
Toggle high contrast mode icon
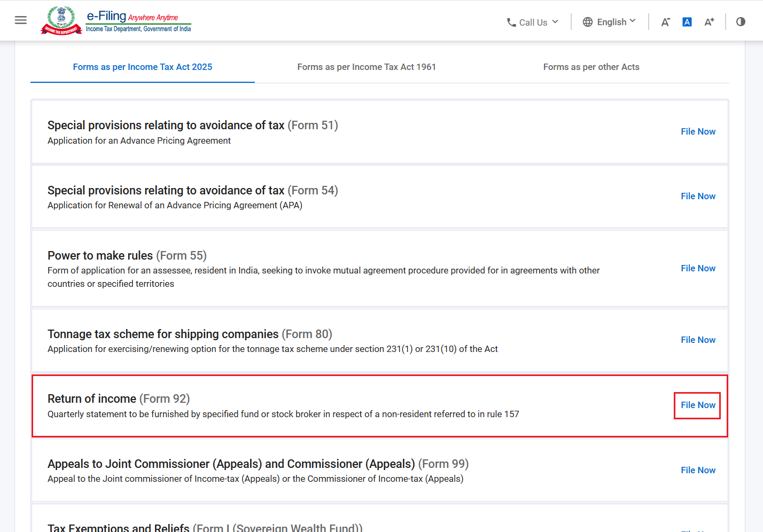click(x=741, y=22)
